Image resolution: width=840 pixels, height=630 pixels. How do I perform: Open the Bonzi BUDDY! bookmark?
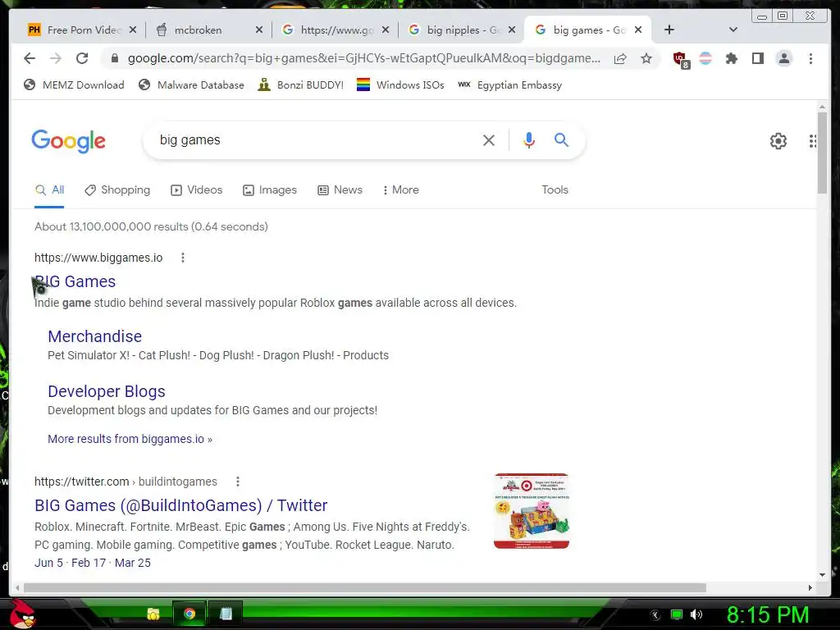point(300,85)
